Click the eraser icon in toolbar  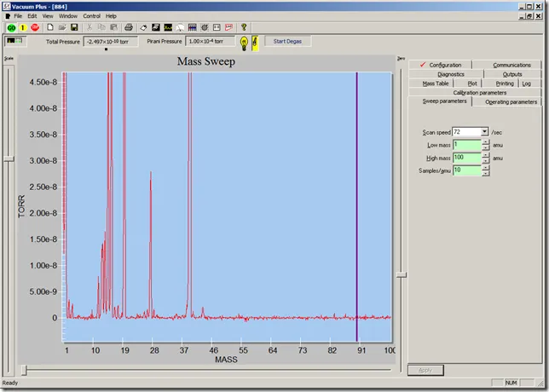[143, 27]
